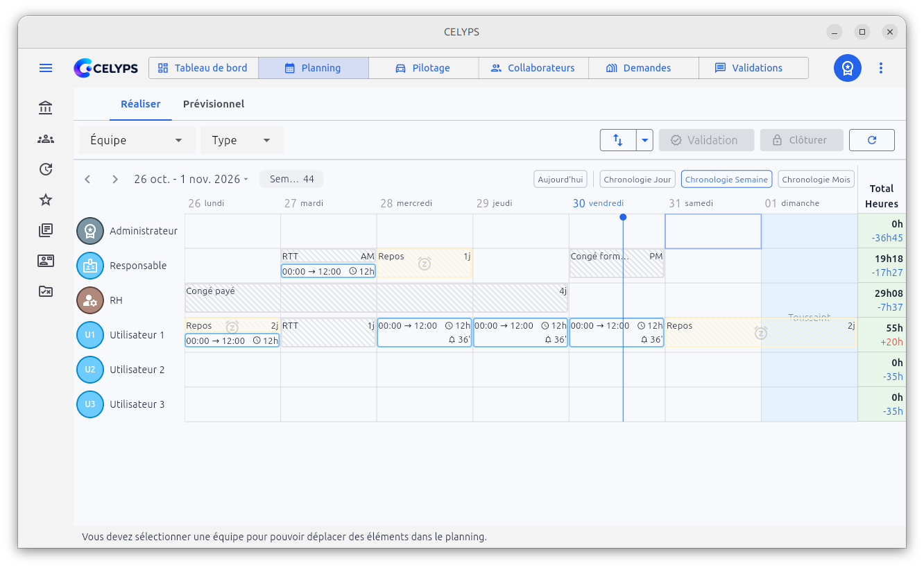Open the groups sidebar icon

46,139
